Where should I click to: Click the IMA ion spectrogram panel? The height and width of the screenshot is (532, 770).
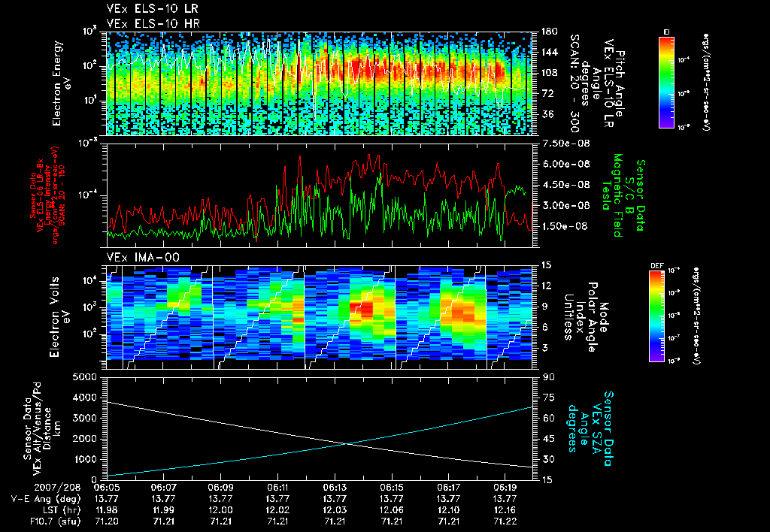pyautogui.click(x=320, y=317)
